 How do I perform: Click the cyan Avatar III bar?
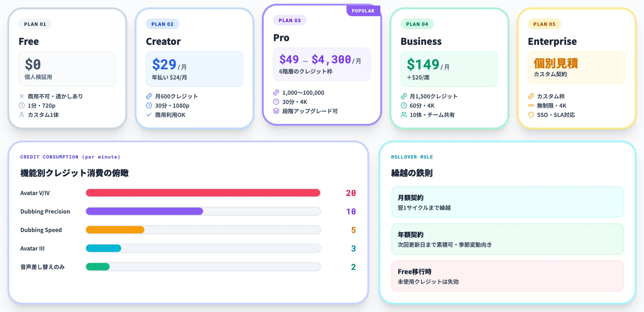coord(103,248)
